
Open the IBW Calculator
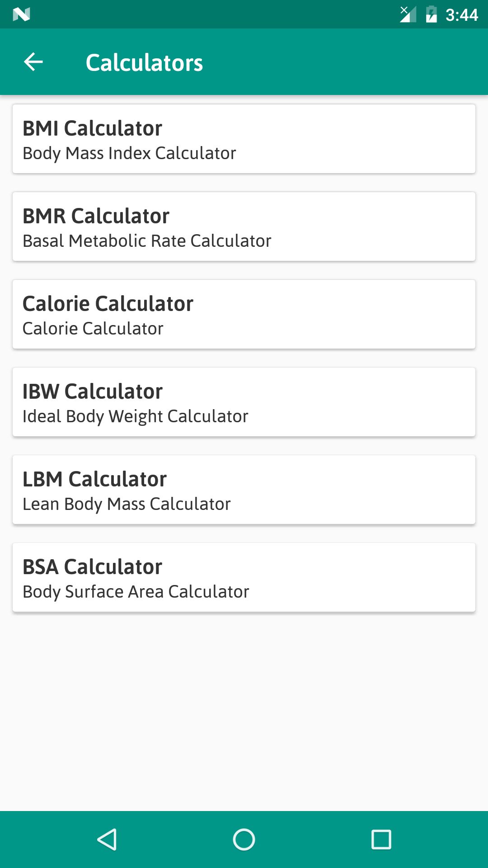[93, 392]
